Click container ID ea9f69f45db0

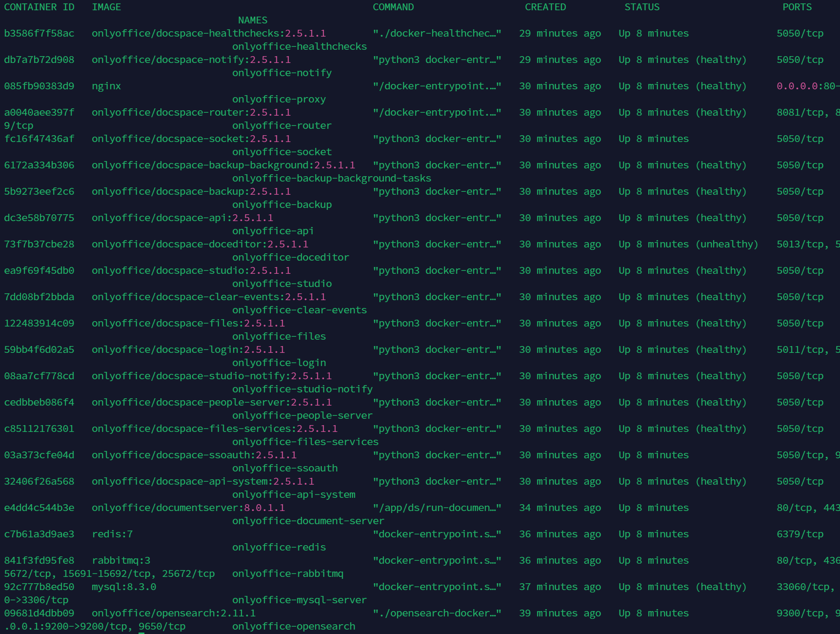pyautogui.click(x=39, y=270)
